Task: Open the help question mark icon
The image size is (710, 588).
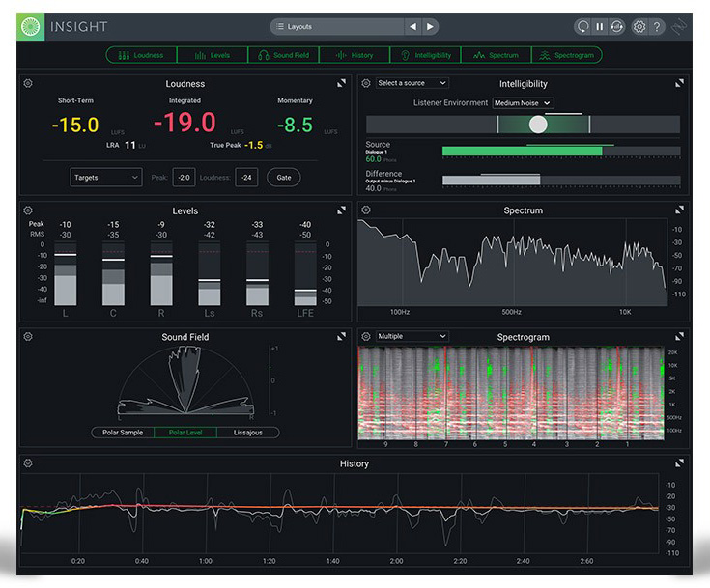Action: pyautogui.click(x=657, y=27)
